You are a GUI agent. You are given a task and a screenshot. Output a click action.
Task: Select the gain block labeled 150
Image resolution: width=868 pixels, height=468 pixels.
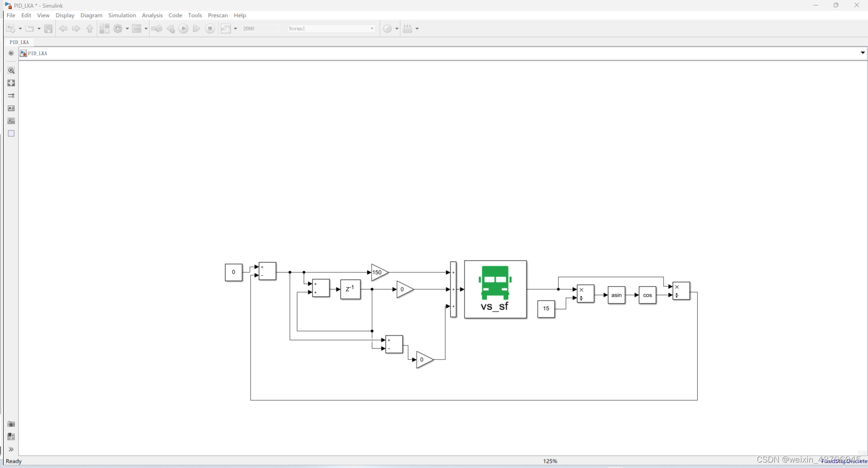tap(380, 272)
